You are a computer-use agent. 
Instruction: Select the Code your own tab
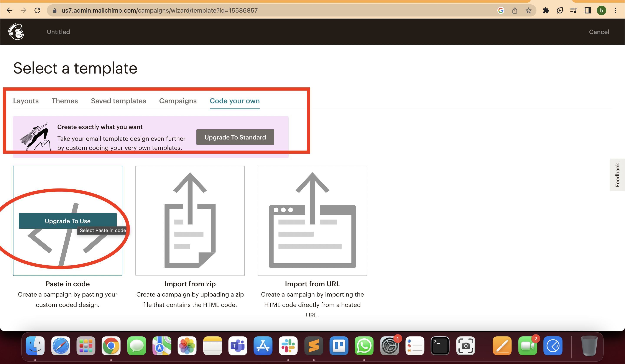click(235, 101)
